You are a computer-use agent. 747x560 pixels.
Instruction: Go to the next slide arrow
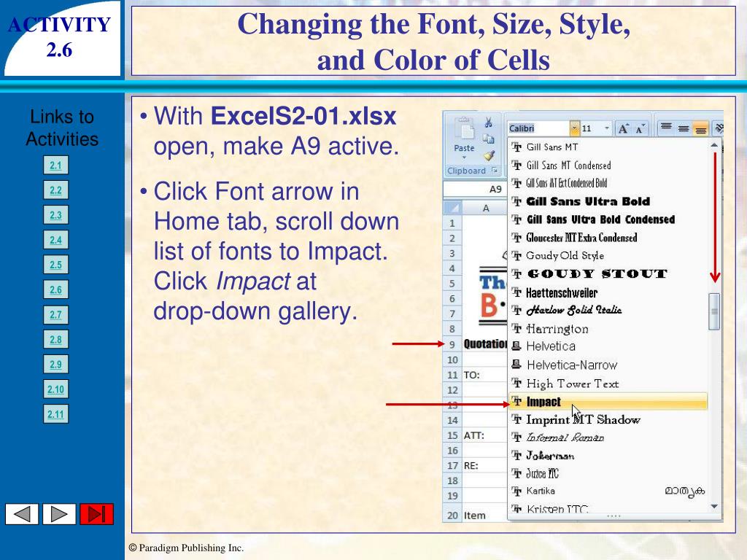pos(59,514)
